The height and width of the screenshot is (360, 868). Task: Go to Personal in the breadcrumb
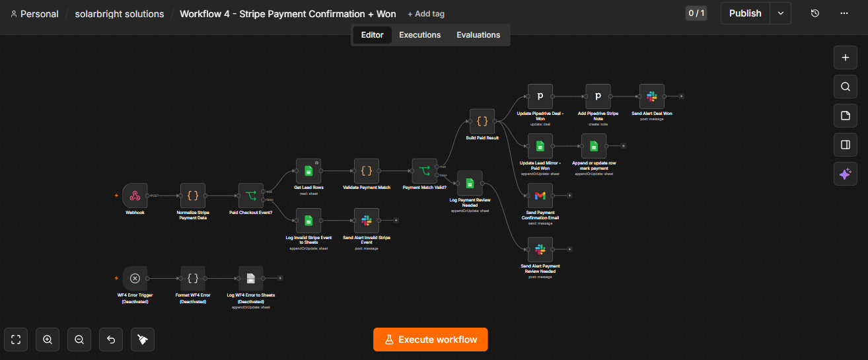[35, 14]
